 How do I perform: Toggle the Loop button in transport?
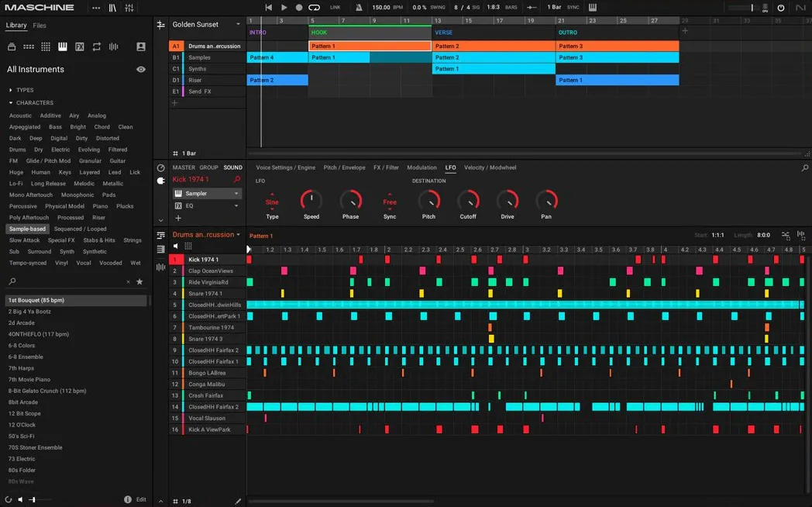click(x=314, y=7)
